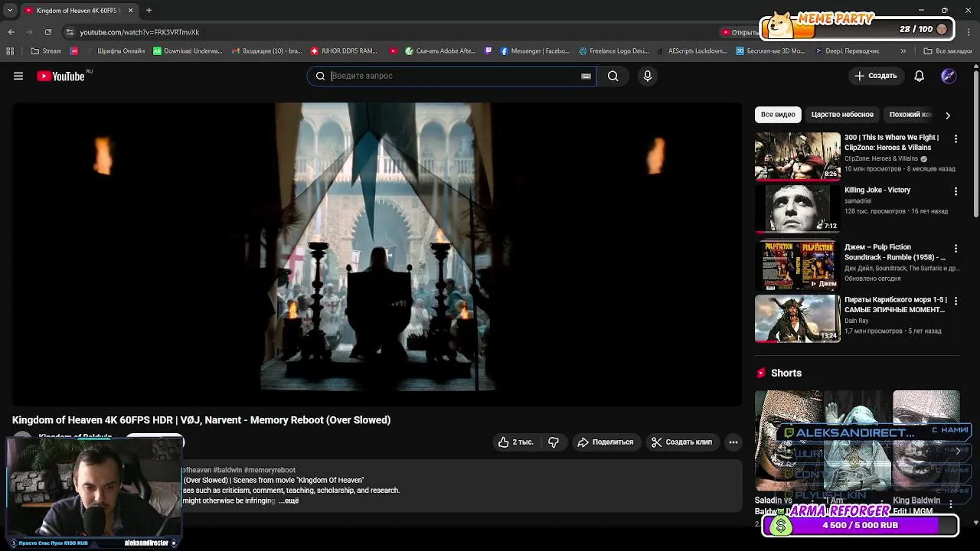Image resolution: width=980 pixels, height=551 pixels.
Task: Open the tab search dropdown arrow
Action: point(9,10)
